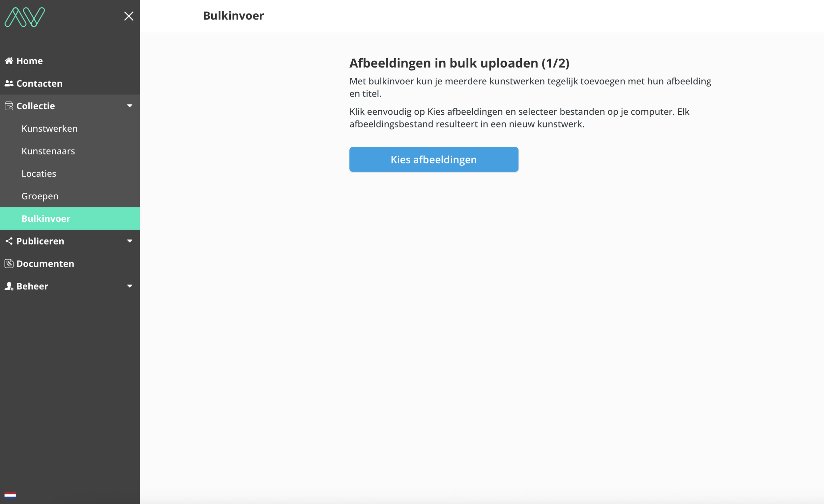824x504 pixels.
Task: Open Kunstwerken in the sidebar
Action: pos(49,128)
